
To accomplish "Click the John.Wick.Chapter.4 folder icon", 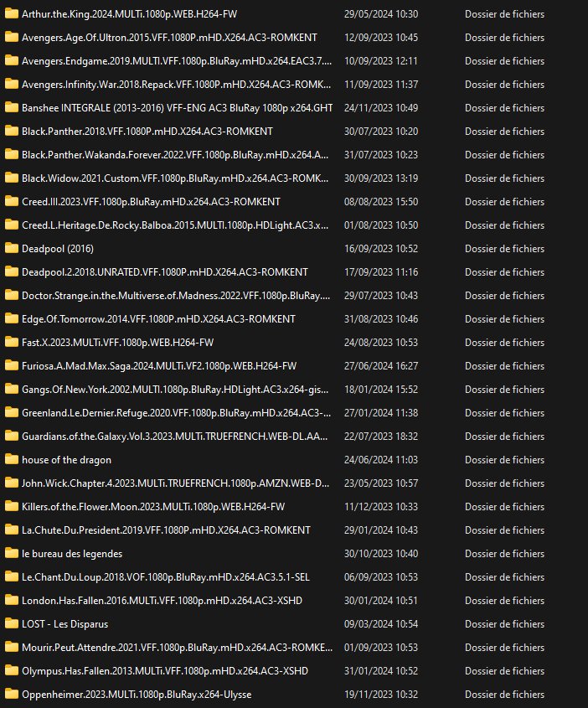I will pyautogui.click(x=11, y=483).
